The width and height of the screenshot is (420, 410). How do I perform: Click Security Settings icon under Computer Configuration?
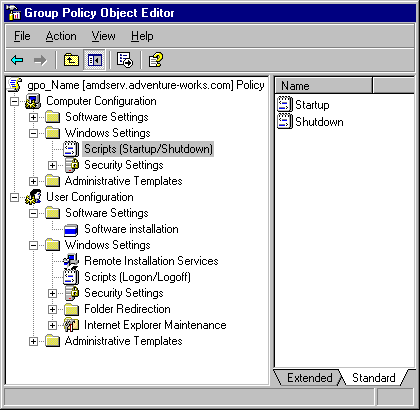pos(72,165)
